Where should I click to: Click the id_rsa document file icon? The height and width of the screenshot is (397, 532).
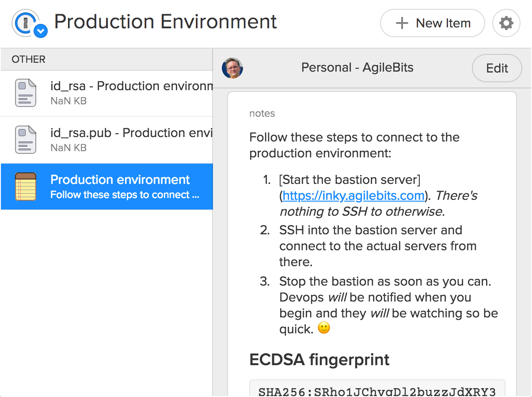point(26,93)
